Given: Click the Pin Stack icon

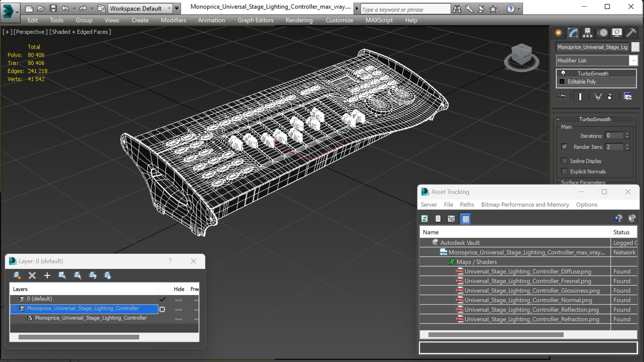Looking at the screenshot, I should point(562,97).
